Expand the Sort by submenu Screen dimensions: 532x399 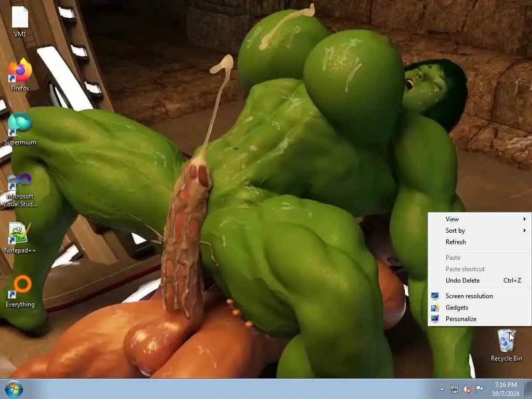coord(480,231)
